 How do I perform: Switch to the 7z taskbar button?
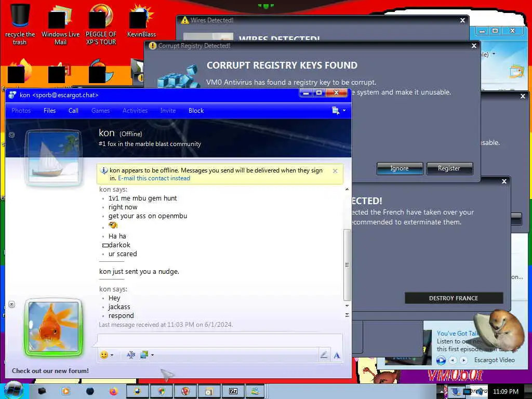pyautogui.click(x=233, y=392)
